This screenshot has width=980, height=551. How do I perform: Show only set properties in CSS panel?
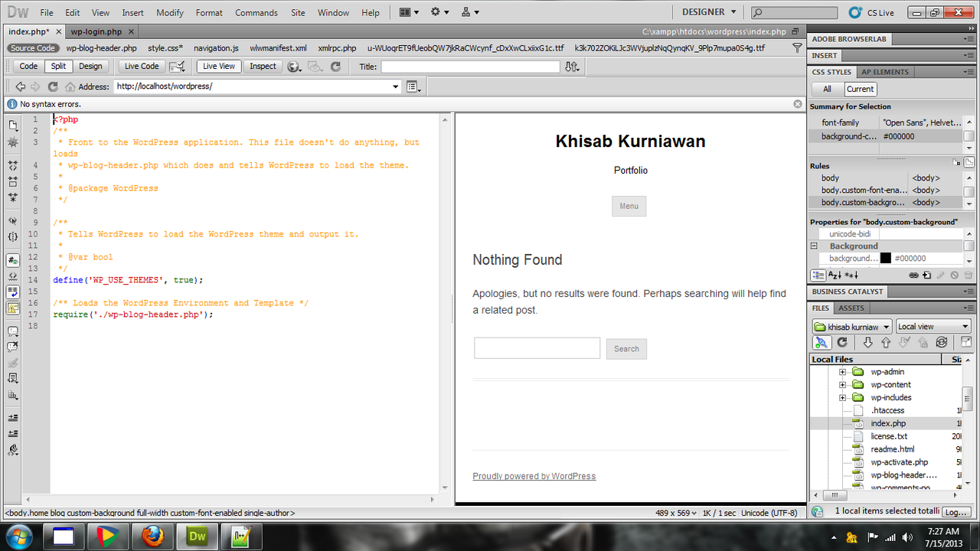851,275
